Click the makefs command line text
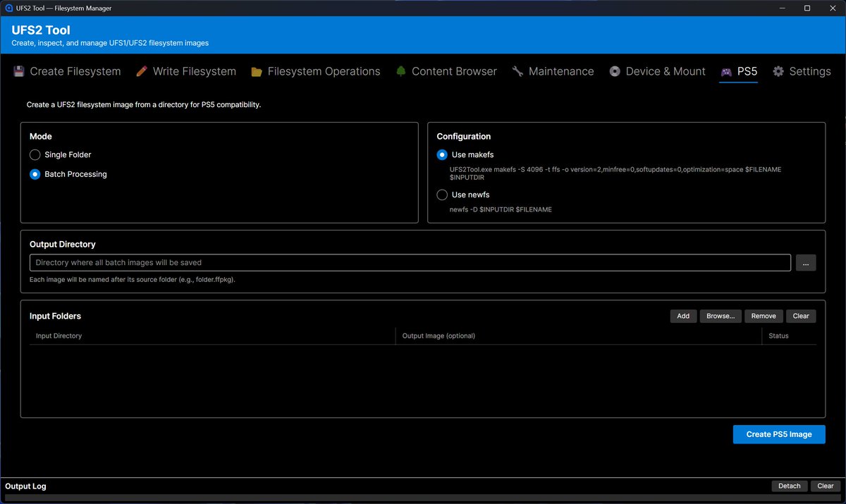 click(x=615, y=173)
